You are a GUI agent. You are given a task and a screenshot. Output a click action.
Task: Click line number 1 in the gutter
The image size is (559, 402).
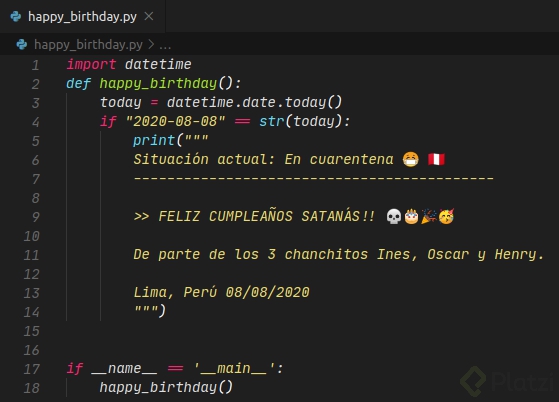coord(35,65)
